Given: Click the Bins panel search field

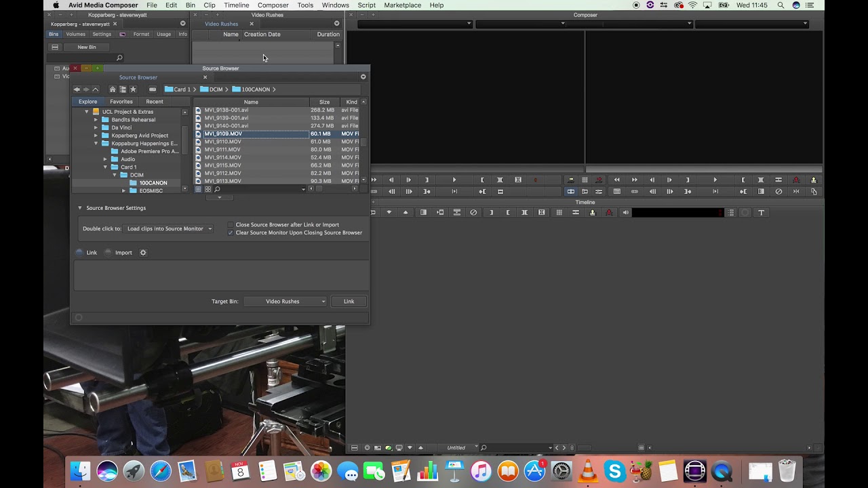Looking at the screenshot, I should [85, 58].
